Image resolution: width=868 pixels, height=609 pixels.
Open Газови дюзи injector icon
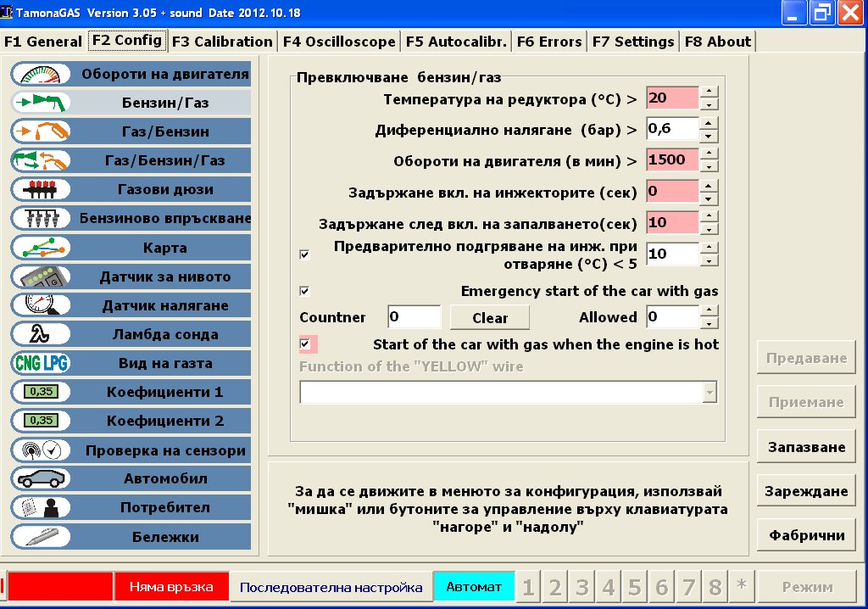(x=40, y=189)
